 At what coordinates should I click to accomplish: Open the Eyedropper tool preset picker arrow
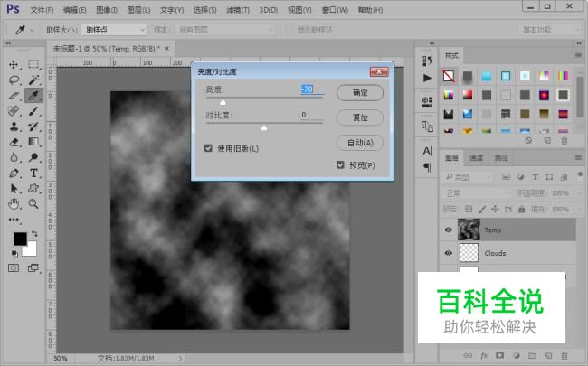click(32, 30)
